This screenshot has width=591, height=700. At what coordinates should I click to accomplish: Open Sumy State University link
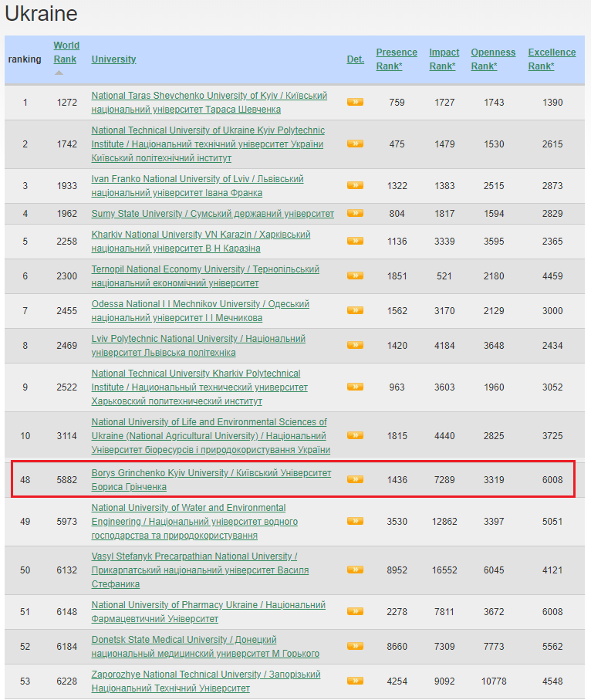212,214
